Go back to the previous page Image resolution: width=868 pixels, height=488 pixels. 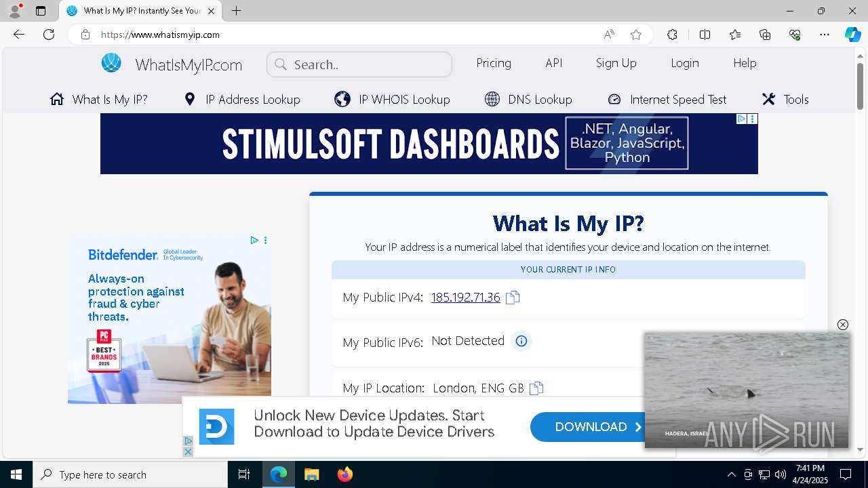[x=19, y=35]
